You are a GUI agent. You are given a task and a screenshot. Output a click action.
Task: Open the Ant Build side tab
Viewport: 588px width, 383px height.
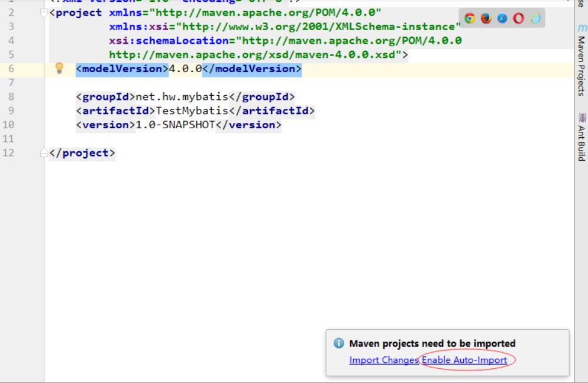tap(581, 137)
